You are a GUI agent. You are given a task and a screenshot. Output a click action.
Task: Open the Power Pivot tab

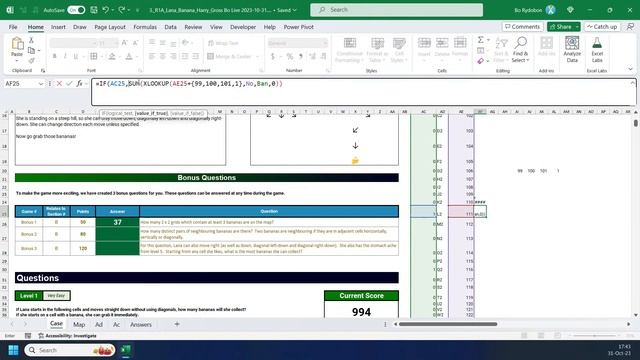[298, 27]
